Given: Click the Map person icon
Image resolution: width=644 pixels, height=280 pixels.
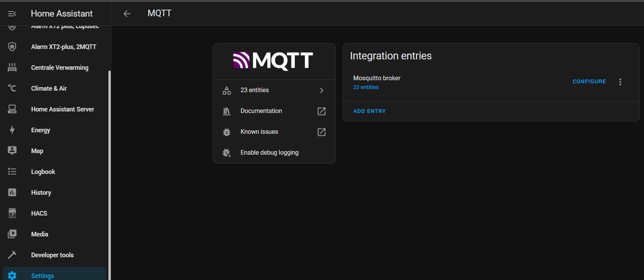Looking at the screenshot, I should coord(12,150).
